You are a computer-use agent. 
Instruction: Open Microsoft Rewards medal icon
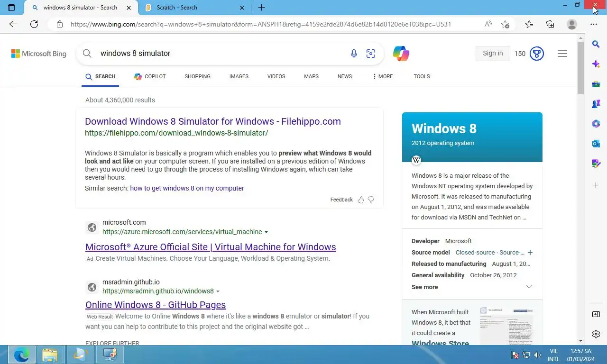[536, 54]
